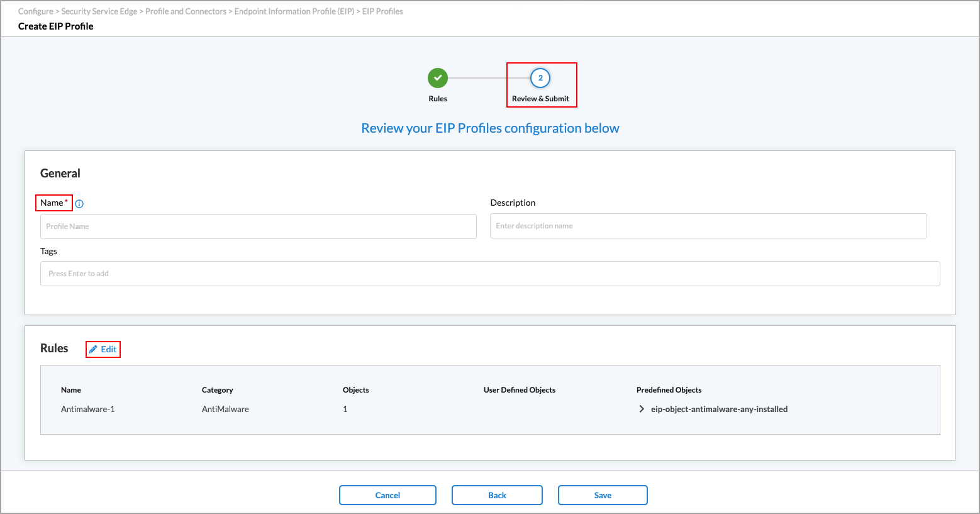Click the Review & Submit step circle
This screenshot has height=514, width=980.
pyautogui.click(x=541, y=78)
